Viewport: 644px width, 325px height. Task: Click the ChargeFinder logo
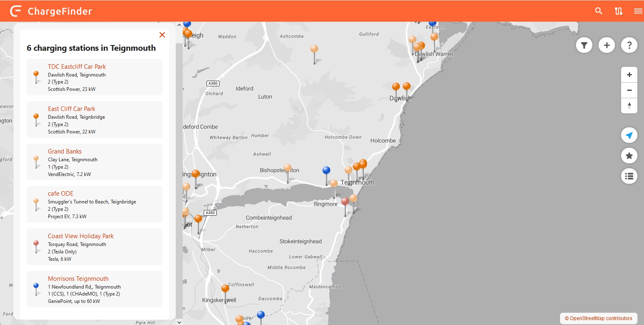[x=51, y=11]
